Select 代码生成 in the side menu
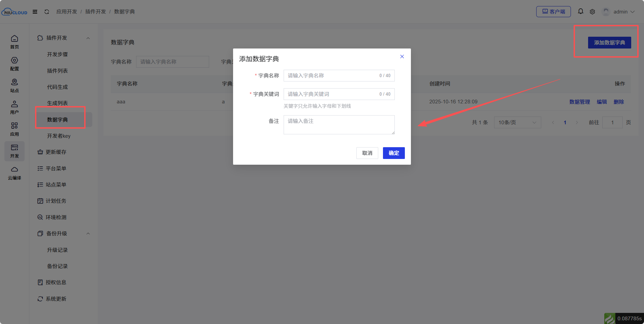The height and width of the screenshot is (324, 644). (58, 87)
